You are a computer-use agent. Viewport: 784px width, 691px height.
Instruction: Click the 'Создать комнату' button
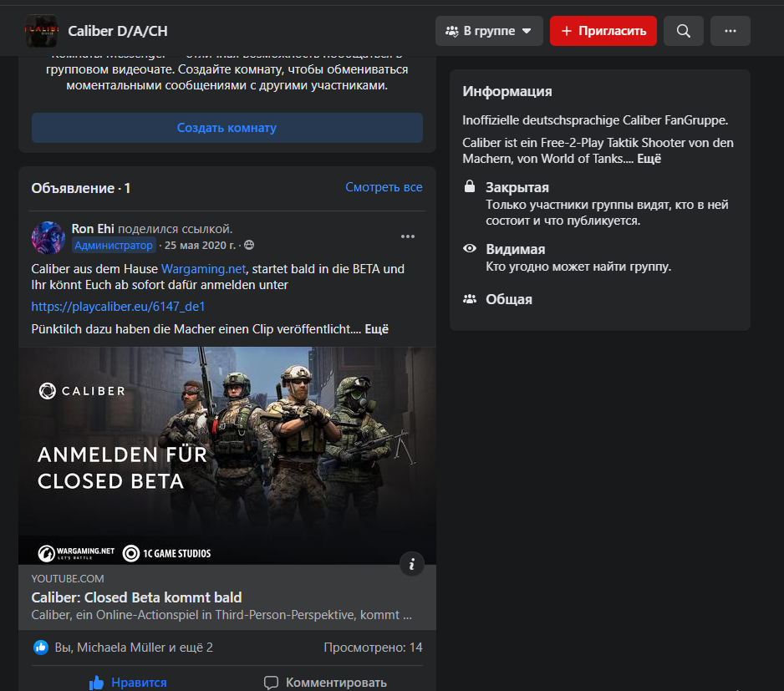(x=227, y=128)
